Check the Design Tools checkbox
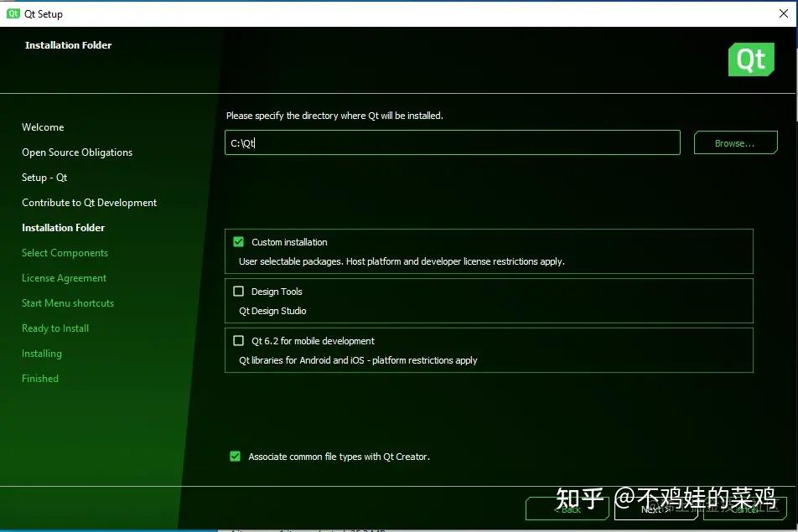Image resolution: width=798 pixels, height=532 pixels. coord(238,291)
